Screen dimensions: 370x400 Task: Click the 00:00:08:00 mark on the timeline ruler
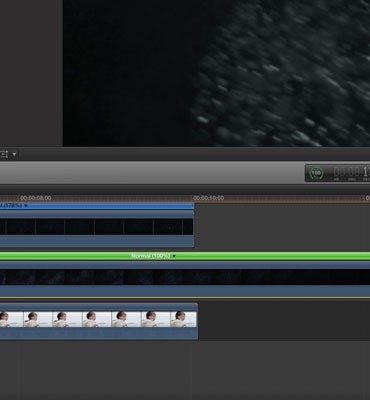click(x=36, y=198)
